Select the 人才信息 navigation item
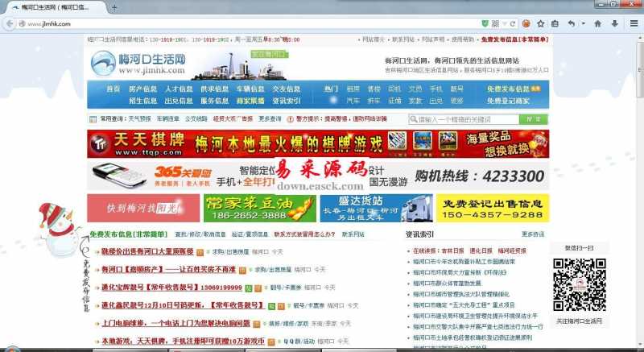This screenshot has width=644, height=352. pos(178,89)
